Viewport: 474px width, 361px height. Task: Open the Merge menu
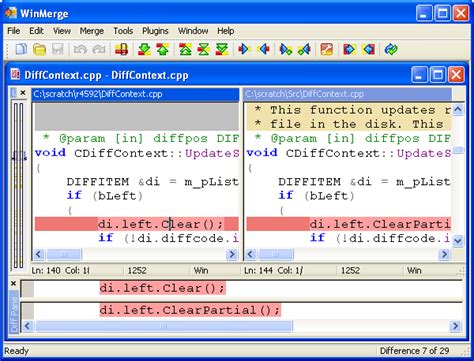(92, 31)
